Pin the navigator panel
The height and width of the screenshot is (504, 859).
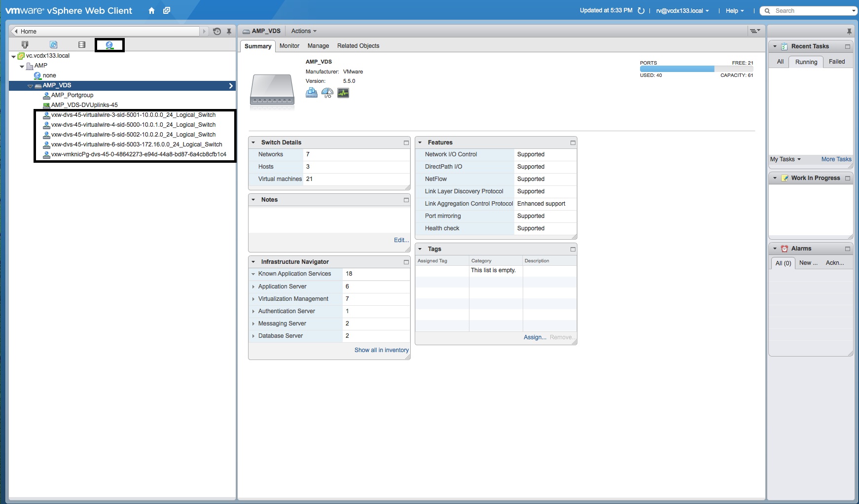(x=229, y=32)
